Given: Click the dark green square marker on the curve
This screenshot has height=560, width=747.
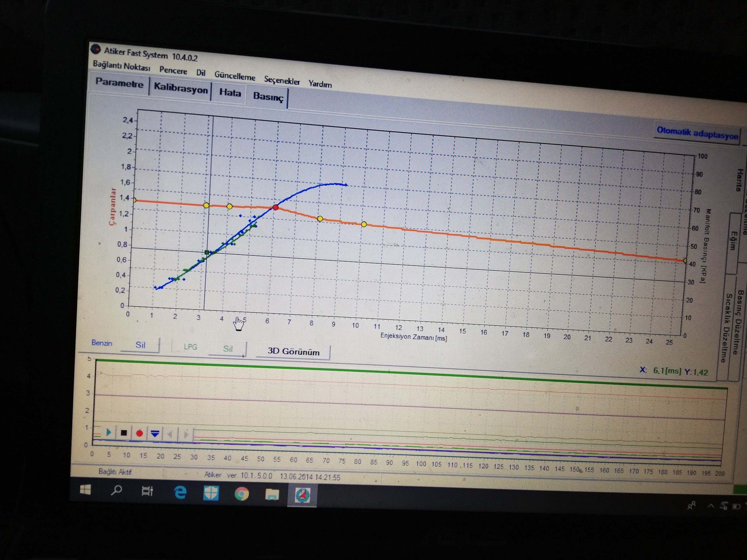Looking at the screenshot, I should [207, 253].
